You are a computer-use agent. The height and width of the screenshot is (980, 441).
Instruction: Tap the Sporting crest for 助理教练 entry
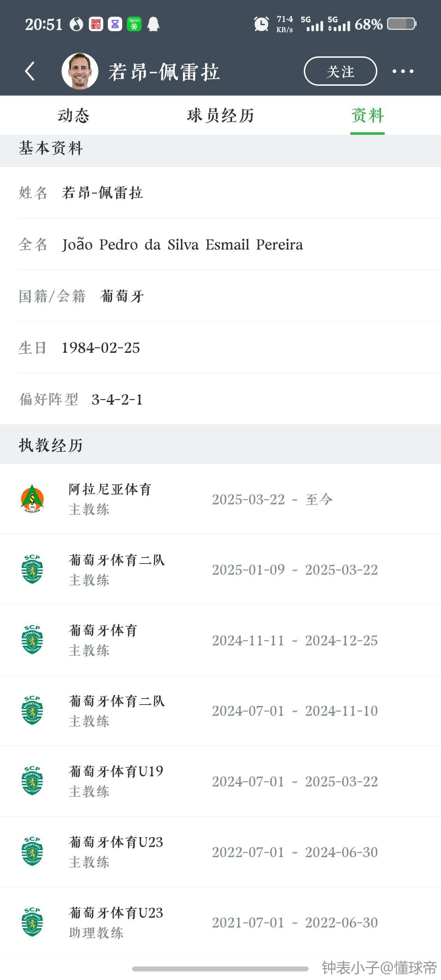32,922
